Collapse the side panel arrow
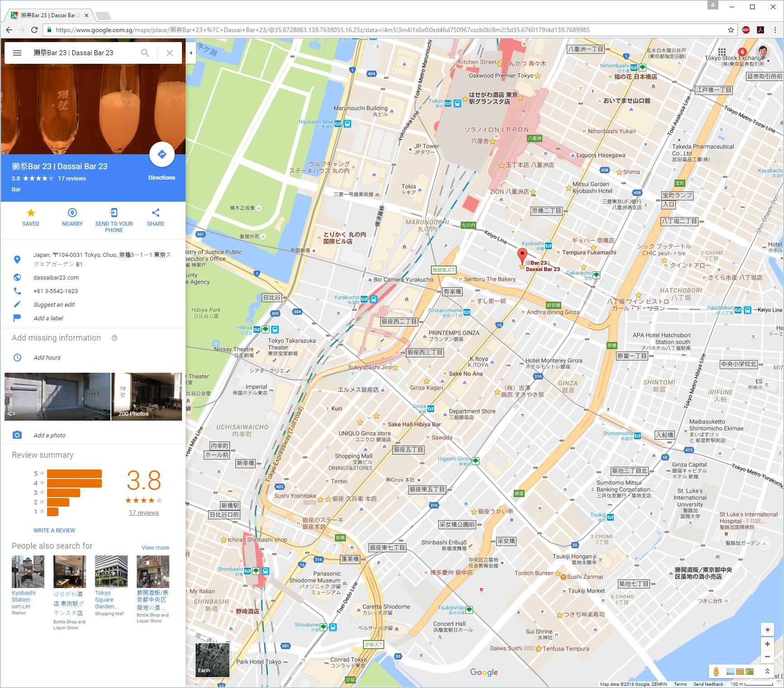 pos(191,53)
